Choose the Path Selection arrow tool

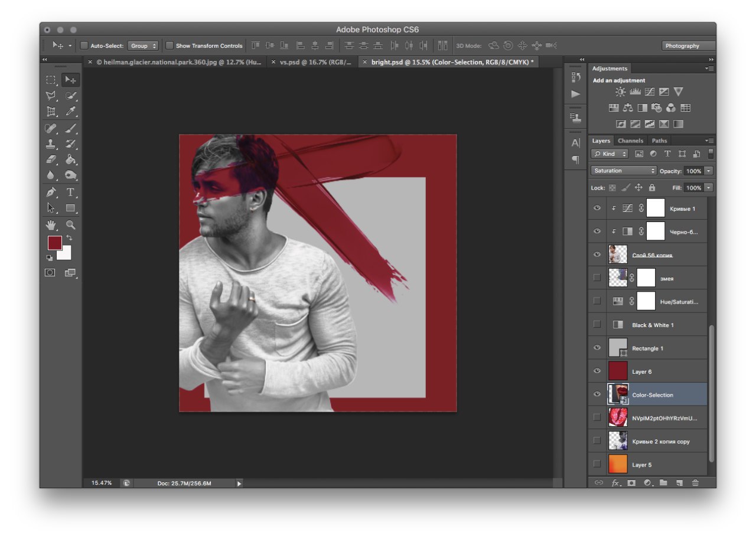tap(51, 208)
